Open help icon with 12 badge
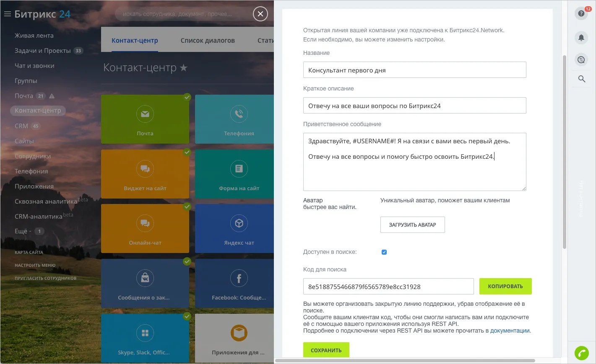 [581, 13]
